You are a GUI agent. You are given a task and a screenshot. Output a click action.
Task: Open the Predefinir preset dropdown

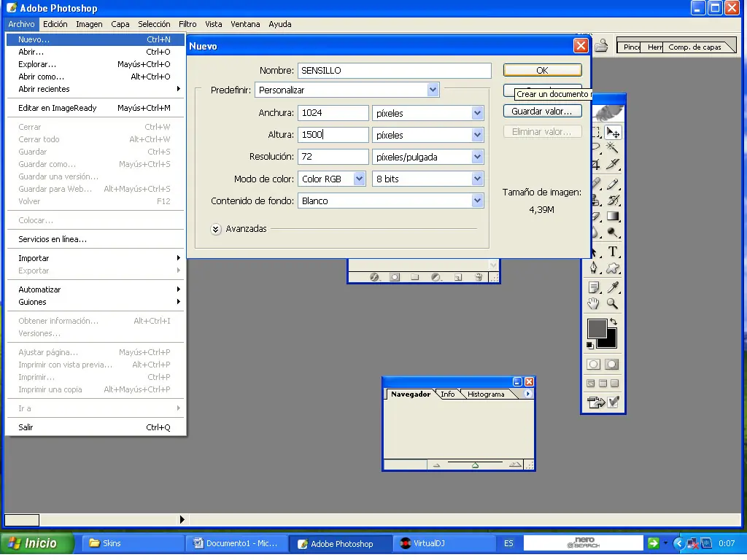(x=433, y=90)
